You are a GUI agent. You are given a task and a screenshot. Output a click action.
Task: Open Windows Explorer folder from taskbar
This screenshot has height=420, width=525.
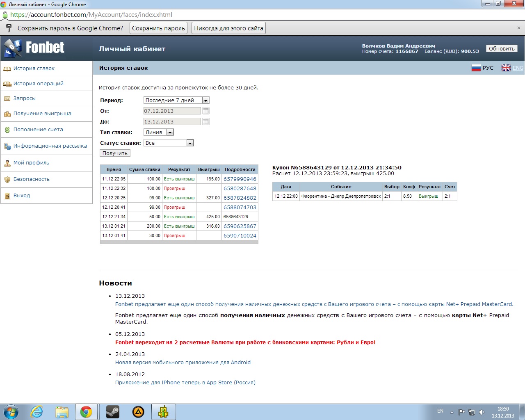coord(62,412)
